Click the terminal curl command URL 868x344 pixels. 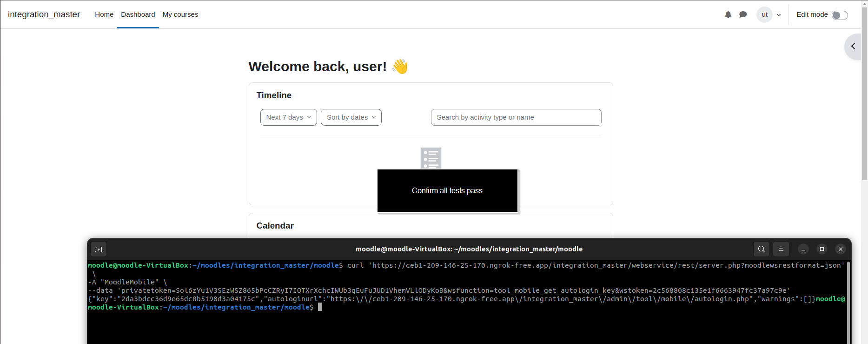click(607, 265)
